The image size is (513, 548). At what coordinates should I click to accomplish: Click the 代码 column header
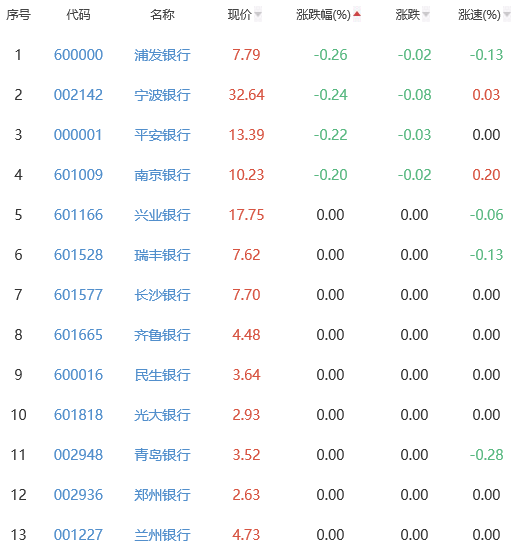click(78, 15)
